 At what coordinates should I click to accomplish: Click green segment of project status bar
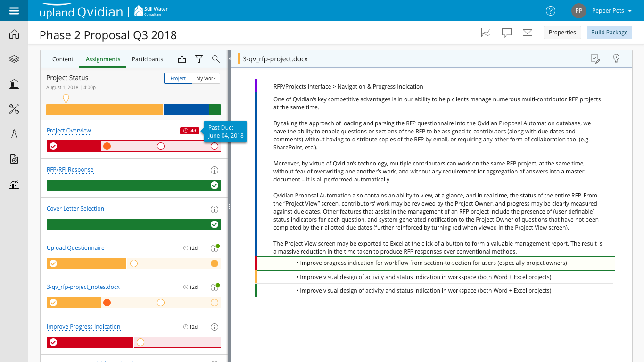click(x=215, y=110)
